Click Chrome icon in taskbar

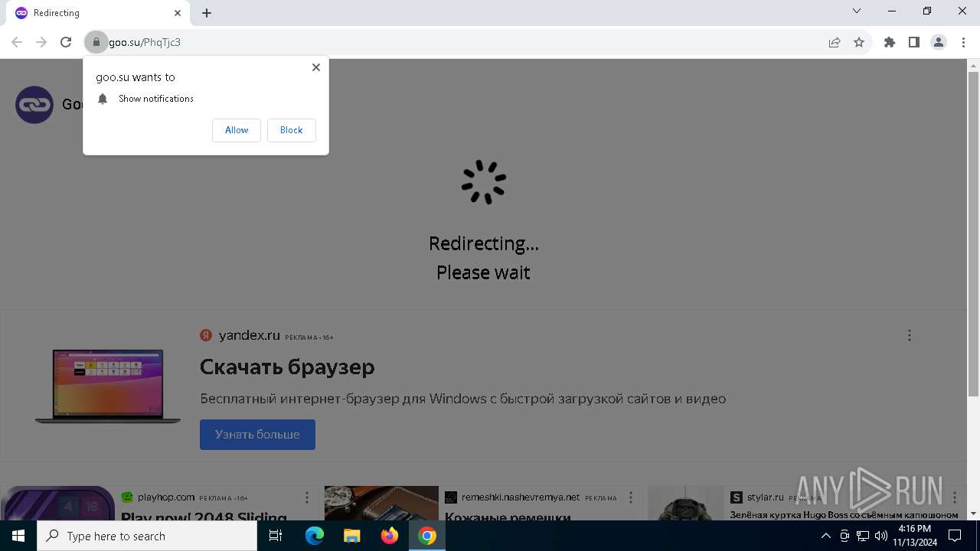click(427, 536)
